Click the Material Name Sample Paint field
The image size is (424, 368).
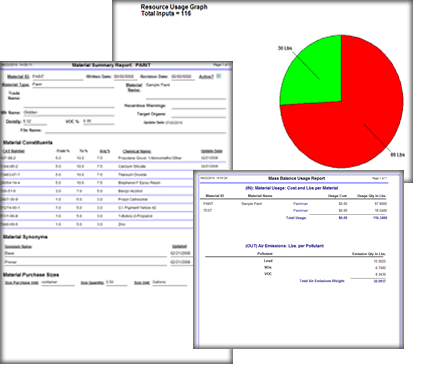pos(186,91)
